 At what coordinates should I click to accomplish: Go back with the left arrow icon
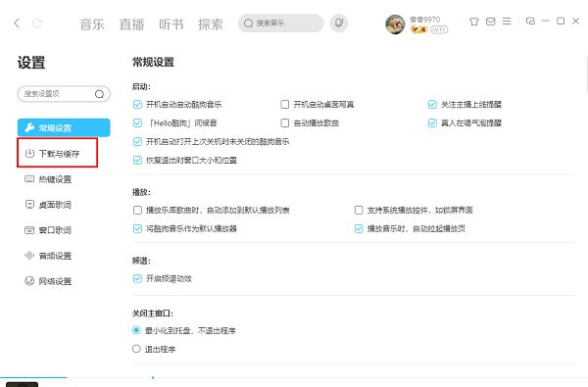pos(17,24)
